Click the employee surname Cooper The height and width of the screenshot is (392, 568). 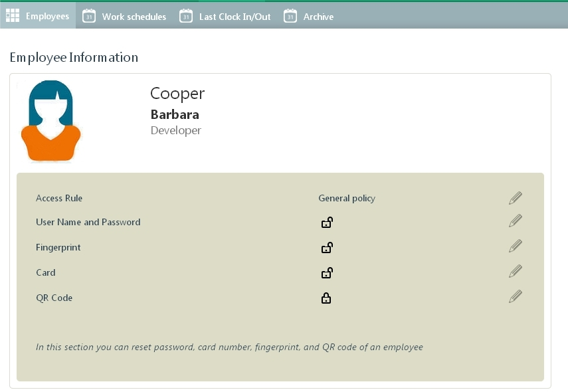point(177,94)
